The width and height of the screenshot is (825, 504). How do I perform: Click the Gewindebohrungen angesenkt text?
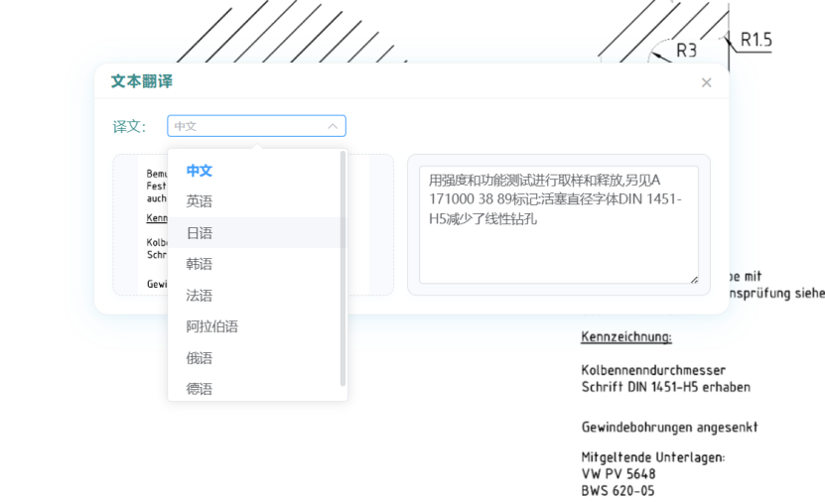669,427
